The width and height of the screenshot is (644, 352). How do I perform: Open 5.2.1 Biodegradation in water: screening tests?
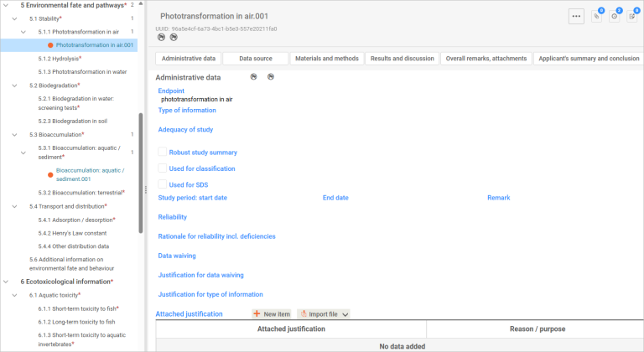[76, 103]
